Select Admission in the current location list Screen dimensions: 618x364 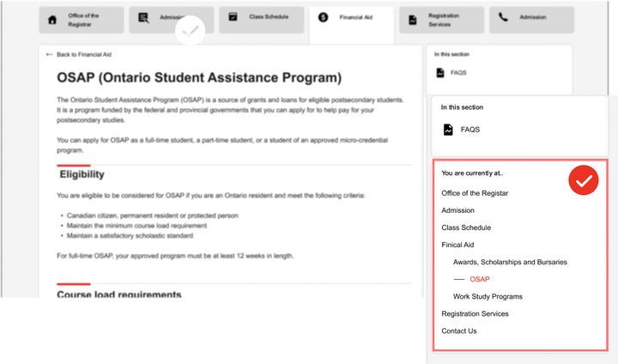pos(457,210)
